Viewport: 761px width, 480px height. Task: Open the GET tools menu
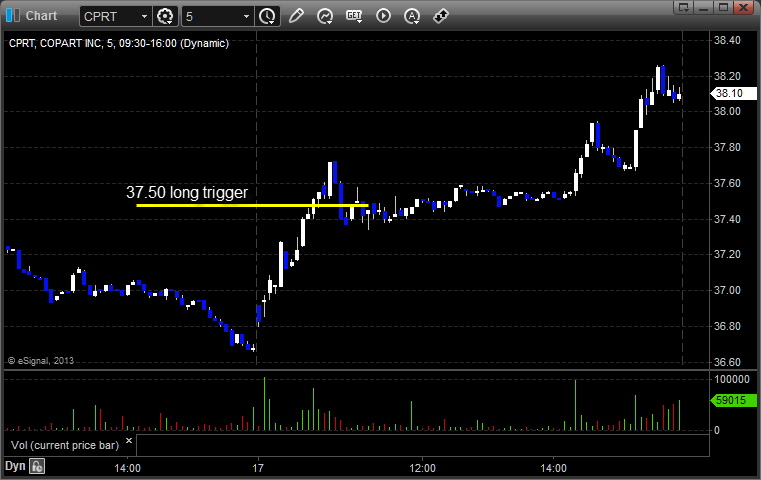point(354,16)
